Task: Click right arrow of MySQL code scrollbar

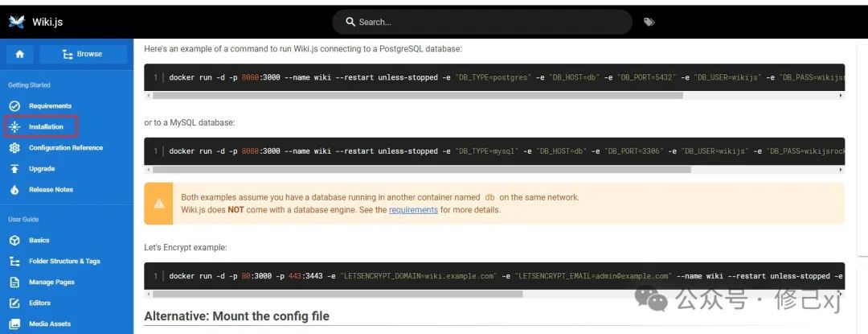Action: [x=841, y=170]
